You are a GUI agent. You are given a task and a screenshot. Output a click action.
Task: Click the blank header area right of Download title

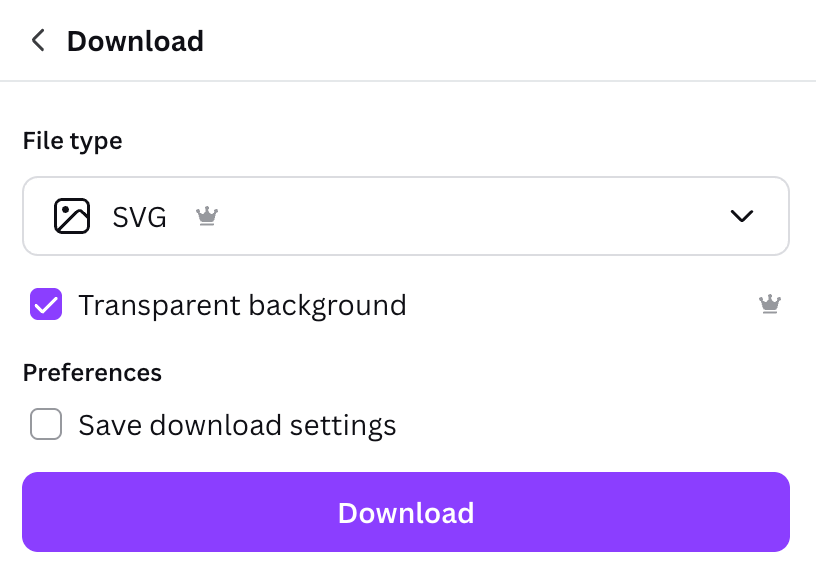click(x=500, y=41)
